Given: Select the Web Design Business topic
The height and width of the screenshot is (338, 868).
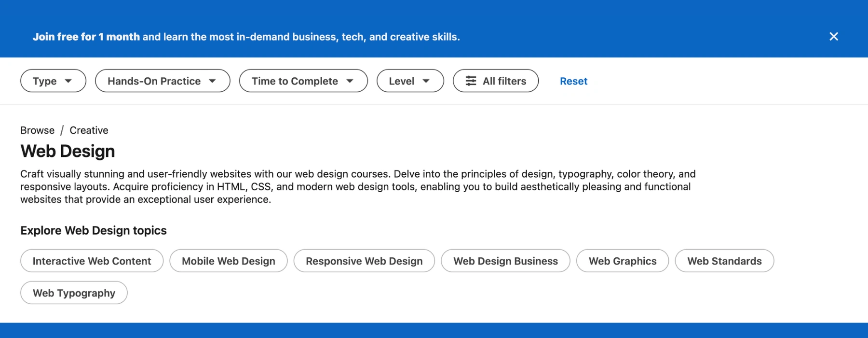Looking at the screenshot, I should click(x=505, y=261).
